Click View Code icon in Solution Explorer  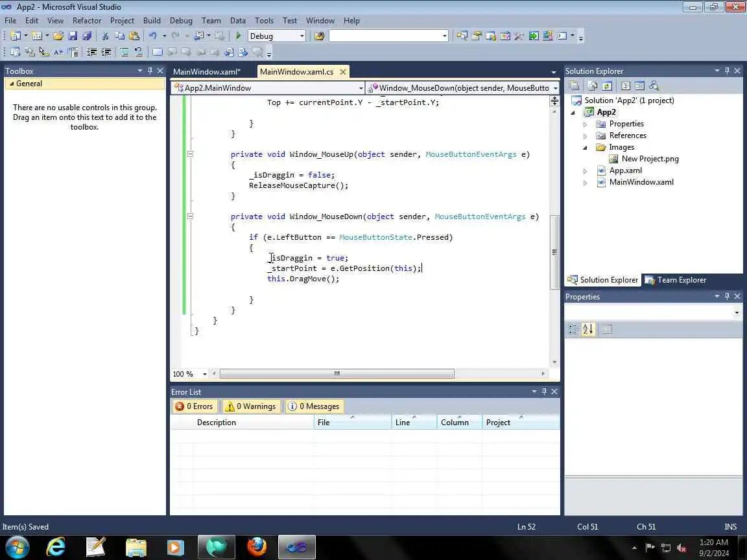click(626, 86)
